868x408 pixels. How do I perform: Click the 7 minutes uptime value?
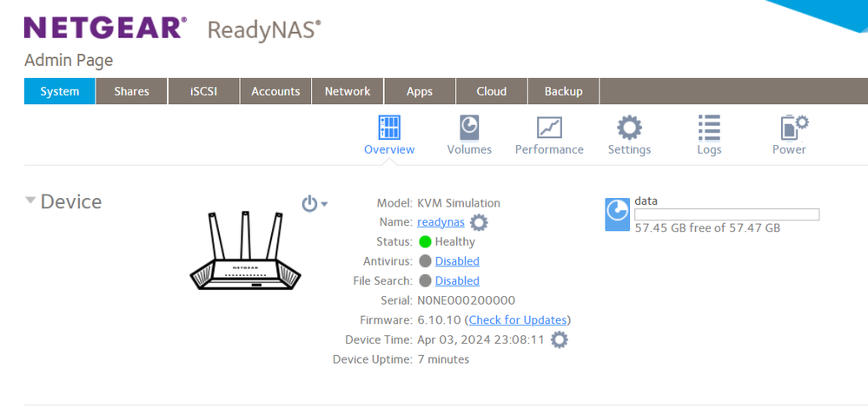coord(443,359)
